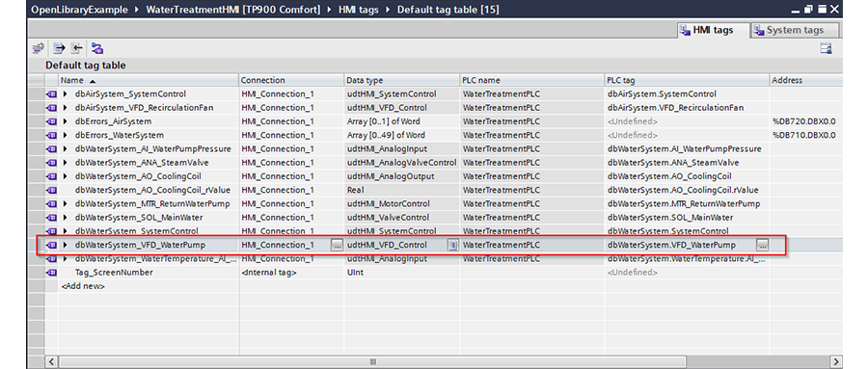The image size is (868, 369).
Task: Click the add new tag star icon
Action: pyautogui.click(x=38, y=49)
